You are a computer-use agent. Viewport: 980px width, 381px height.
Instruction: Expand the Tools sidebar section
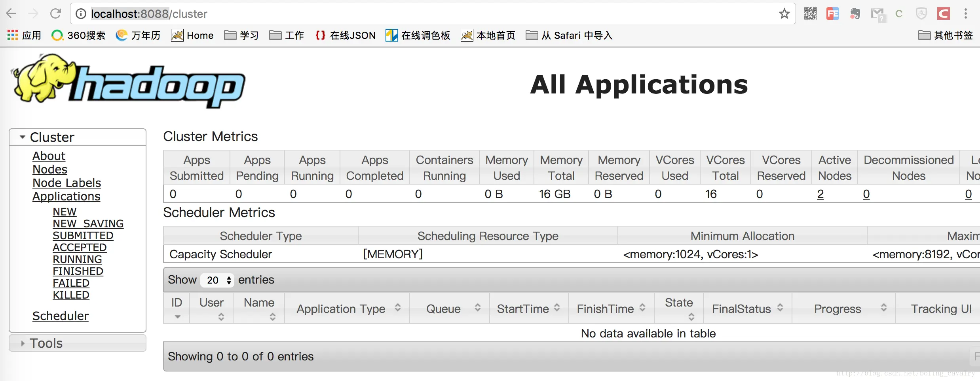[x=78, y=343]
